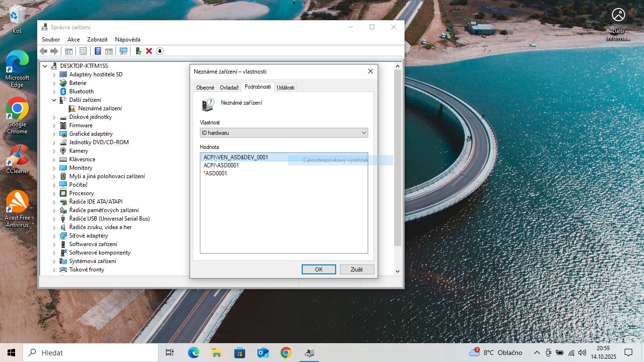Open the Koš recycle bin desktop icon
Viewport: 644px width, 362px height.
[x=17, y=19]
